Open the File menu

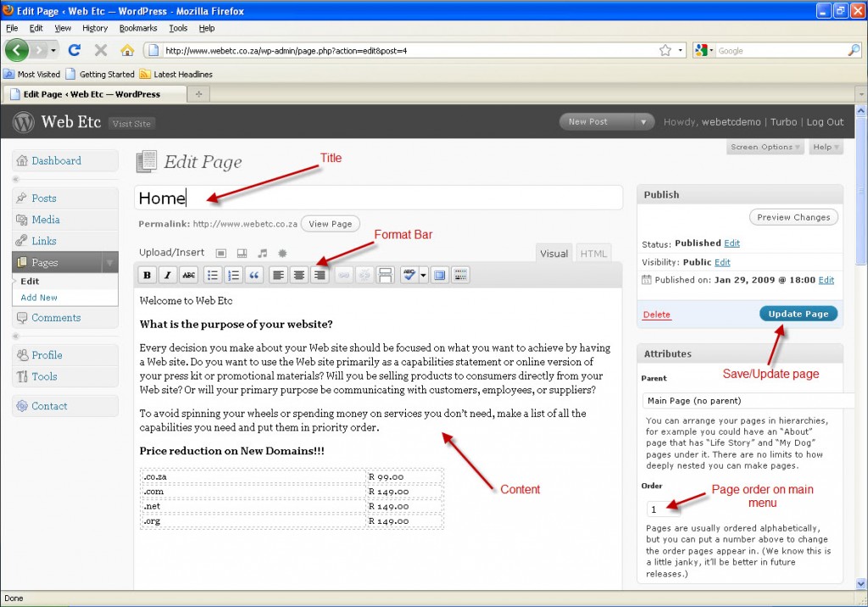(x=12, y=28)
